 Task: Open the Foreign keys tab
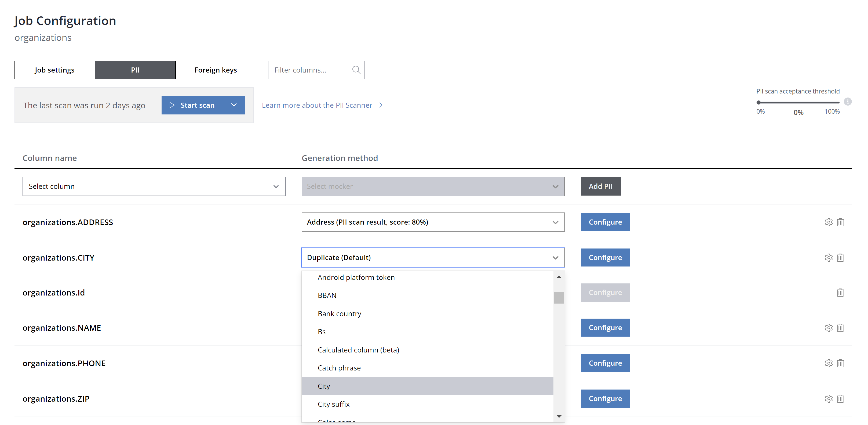(215, 70)
